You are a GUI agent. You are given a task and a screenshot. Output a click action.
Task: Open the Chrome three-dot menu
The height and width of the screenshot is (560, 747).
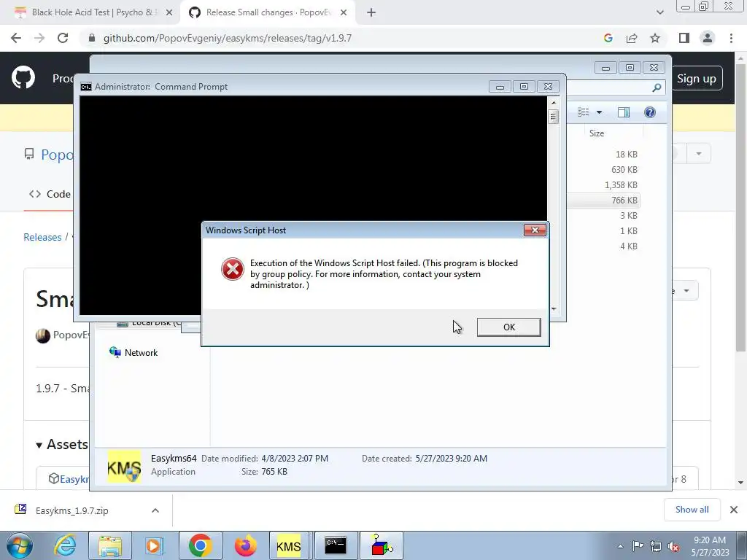731,38
